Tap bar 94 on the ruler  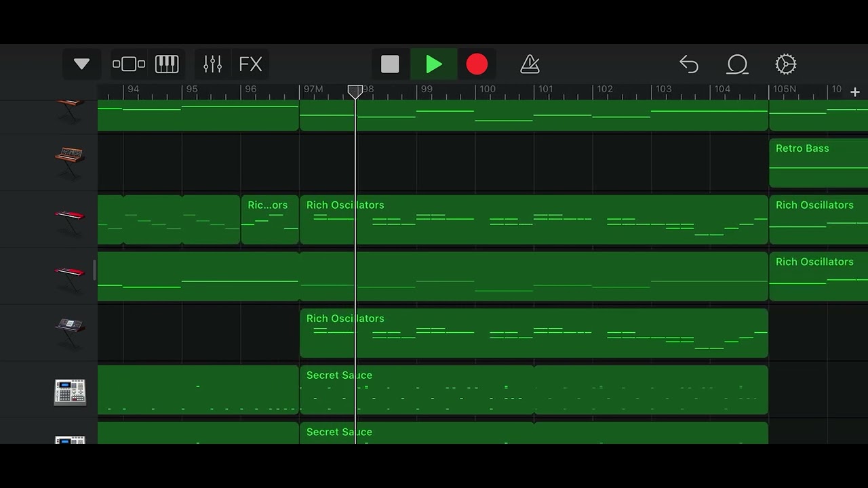pyautogui.click(x=134, y=89)
